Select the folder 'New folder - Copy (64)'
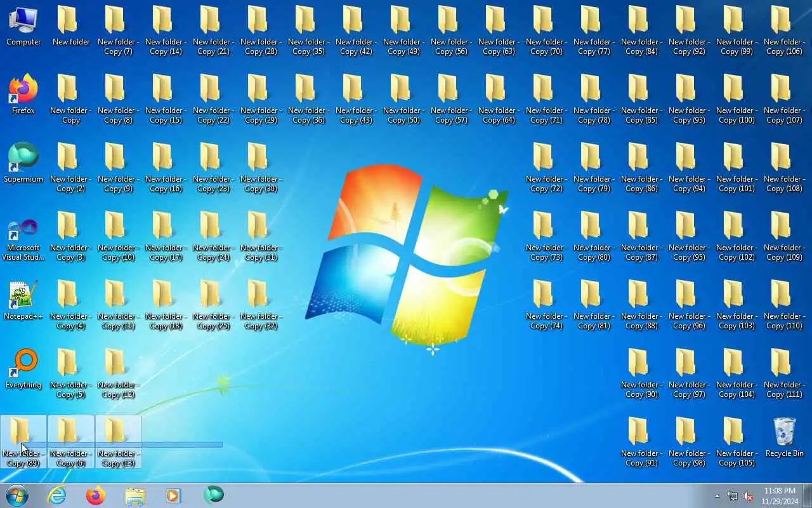This screenshot has height=508, width=812. pyautogui.click(x=499, y=99)
